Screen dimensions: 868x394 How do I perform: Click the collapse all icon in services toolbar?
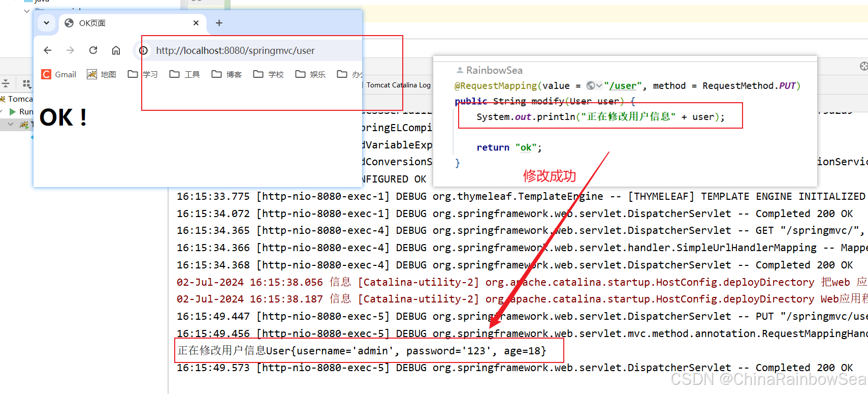6,84
